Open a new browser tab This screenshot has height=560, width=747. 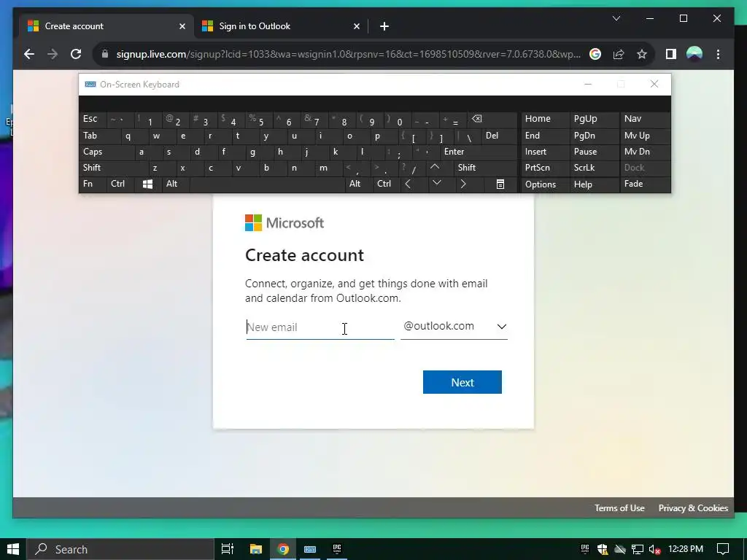click(384, 26)
